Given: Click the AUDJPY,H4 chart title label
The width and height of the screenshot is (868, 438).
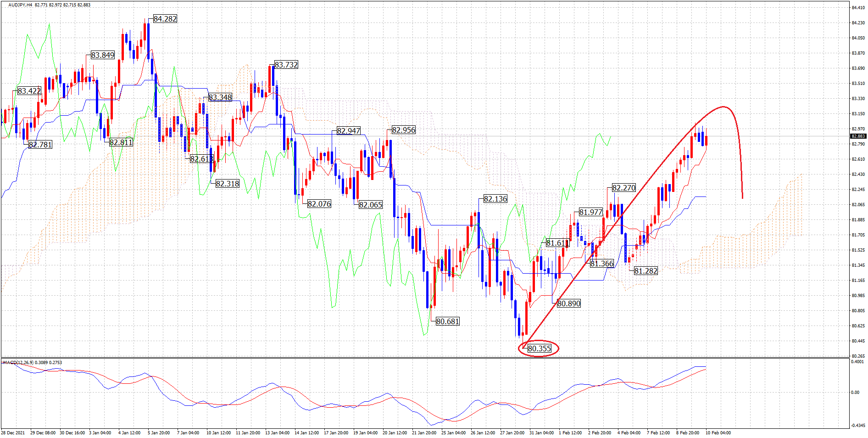Looking at the screenshot, I should point(20,5).
